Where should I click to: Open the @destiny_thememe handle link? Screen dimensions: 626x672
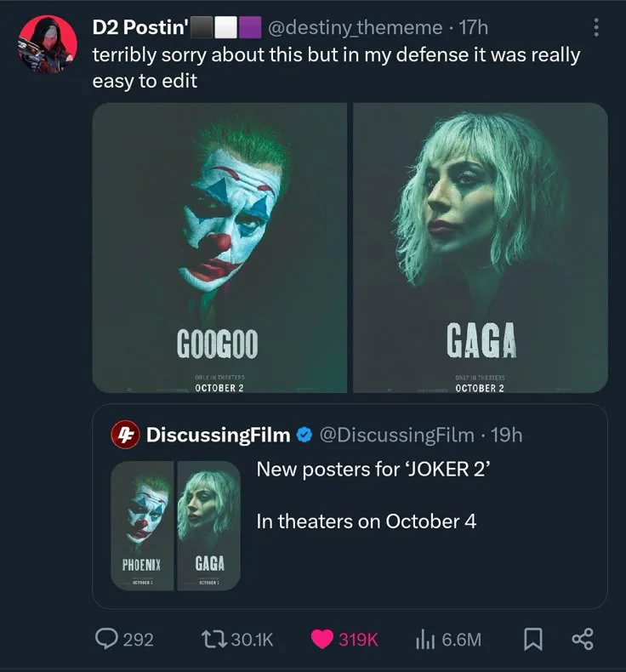click(x=356, y=28)
